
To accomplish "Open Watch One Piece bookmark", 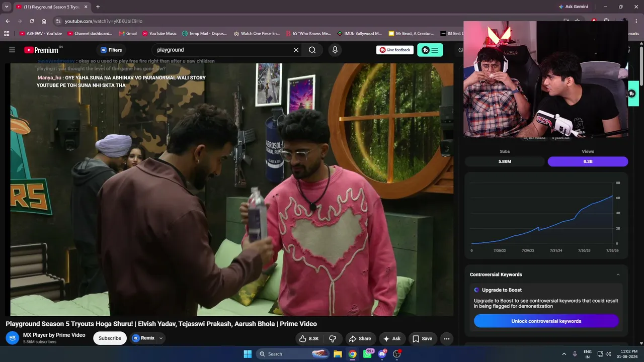I will 257,34.
